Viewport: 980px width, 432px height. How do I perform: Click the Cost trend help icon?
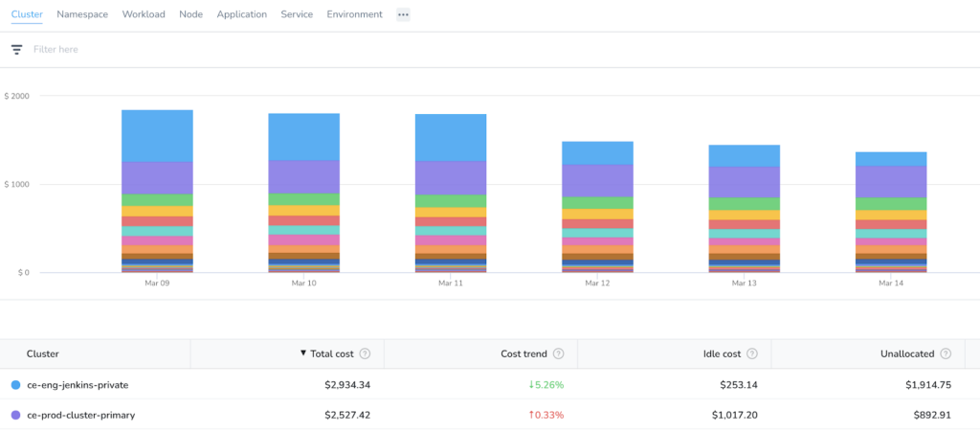558,353
